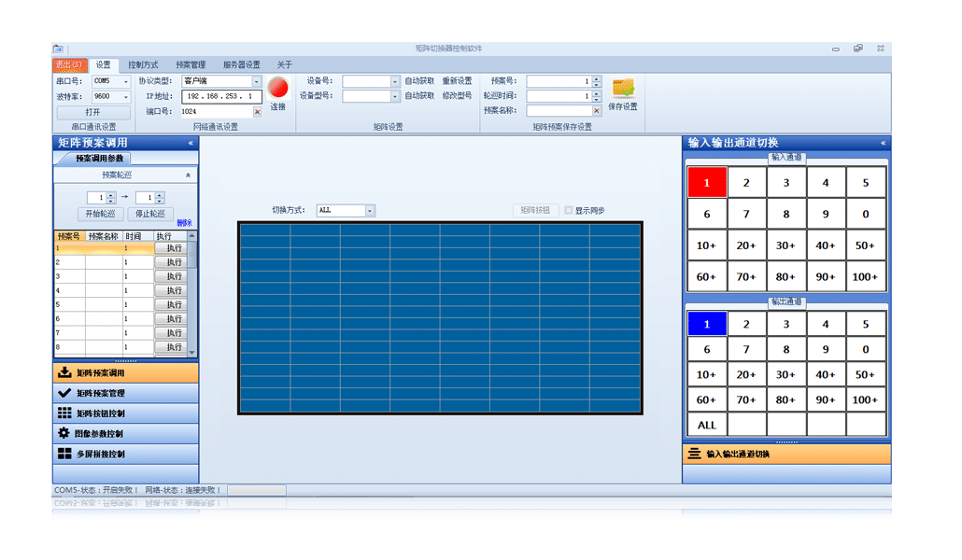Collapse the 矩阵预案调用 left panel
Image resolution: width=962 pixels, height=560 pixels.
(x=191, y=144)
